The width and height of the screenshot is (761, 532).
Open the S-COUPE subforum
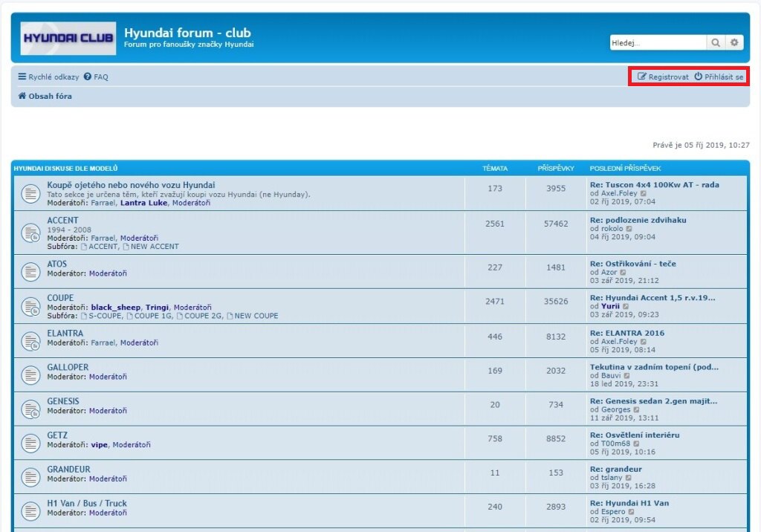click(x=106, y=316)
